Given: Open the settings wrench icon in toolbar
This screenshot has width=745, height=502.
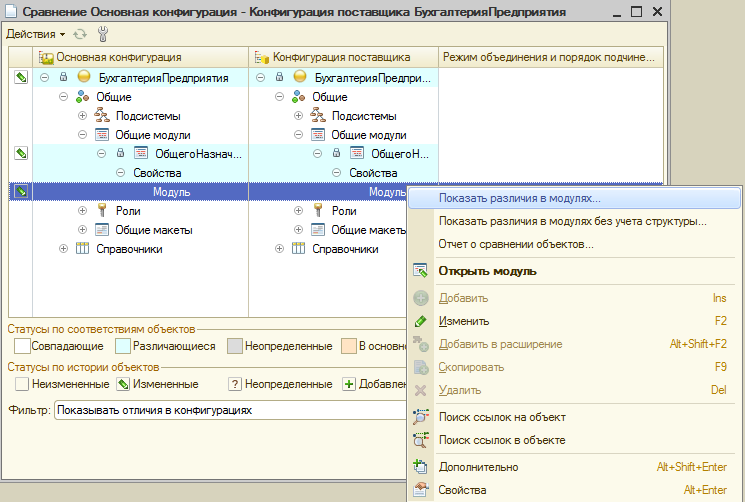Looking at the screenshot, I should 103,34.
